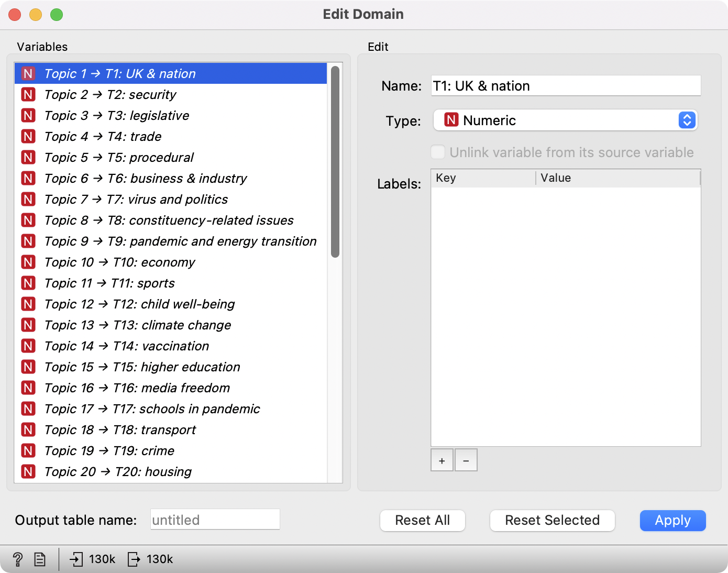Image resolution: width=728 pixels, height=573 pixels.
Task: Click the Reset All button
Action: [x=422, y=520]
